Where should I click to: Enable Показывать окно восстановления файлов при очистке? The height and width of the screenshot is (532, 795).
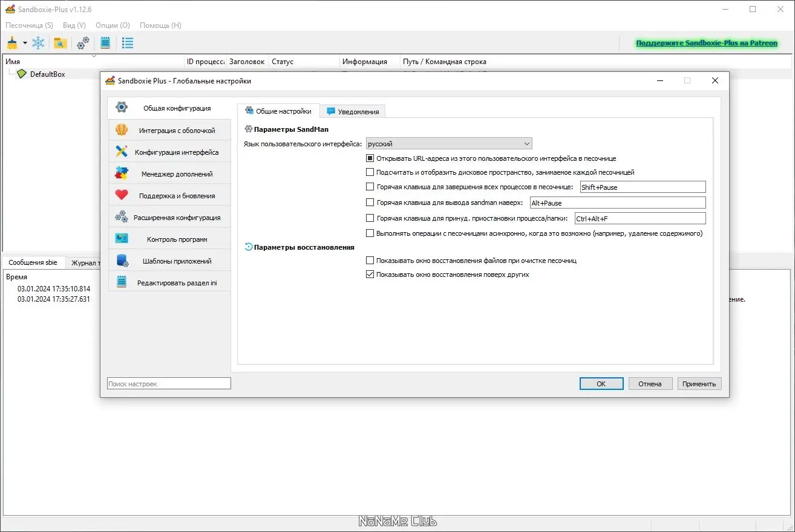[370, 261]
